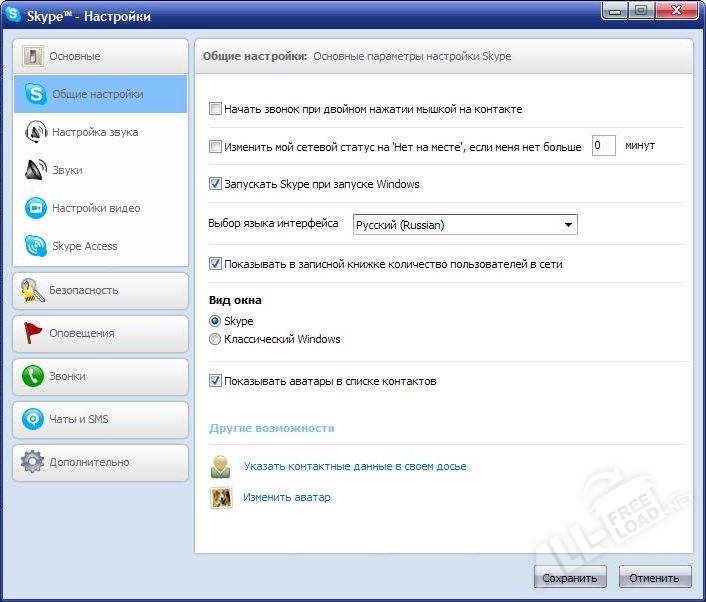
Task: Enable call on double-click checkbox
Action: (x=215, y=109)
